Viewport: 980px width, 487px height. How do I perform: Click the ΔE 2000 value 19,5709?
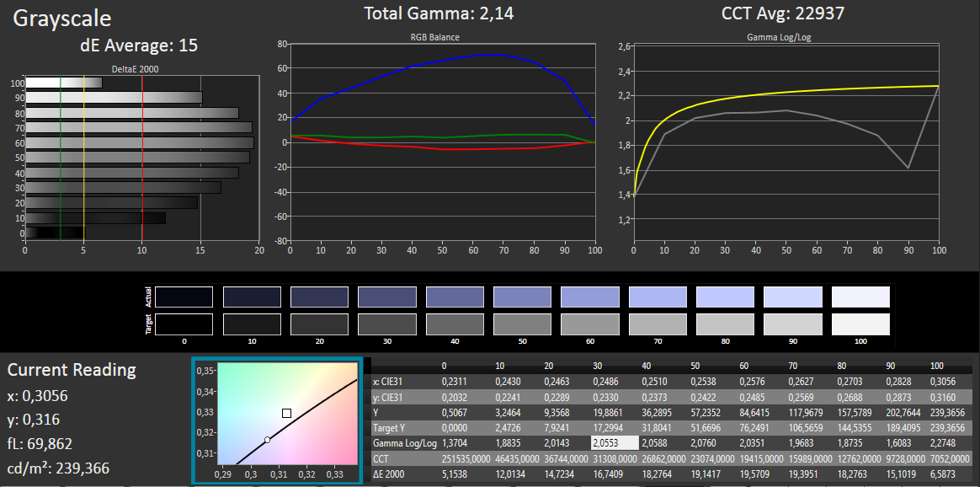(754, 474)
